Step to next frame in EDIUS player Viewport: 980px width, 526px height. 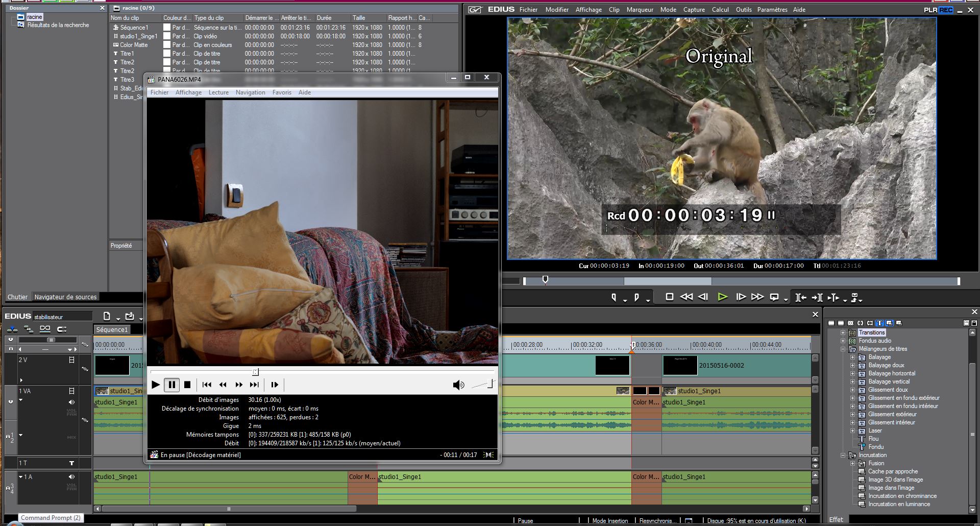click(741, 297)
